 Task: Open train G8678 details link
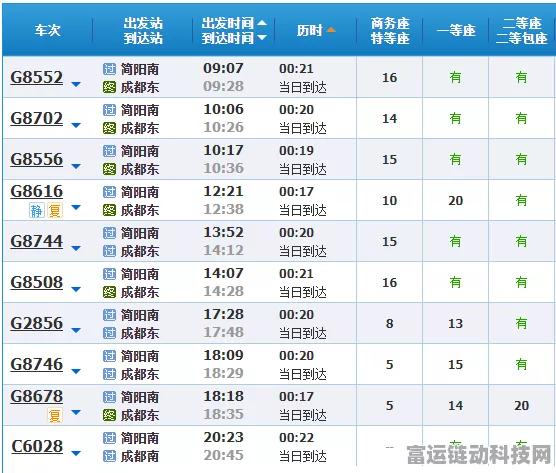pos(37,396)
